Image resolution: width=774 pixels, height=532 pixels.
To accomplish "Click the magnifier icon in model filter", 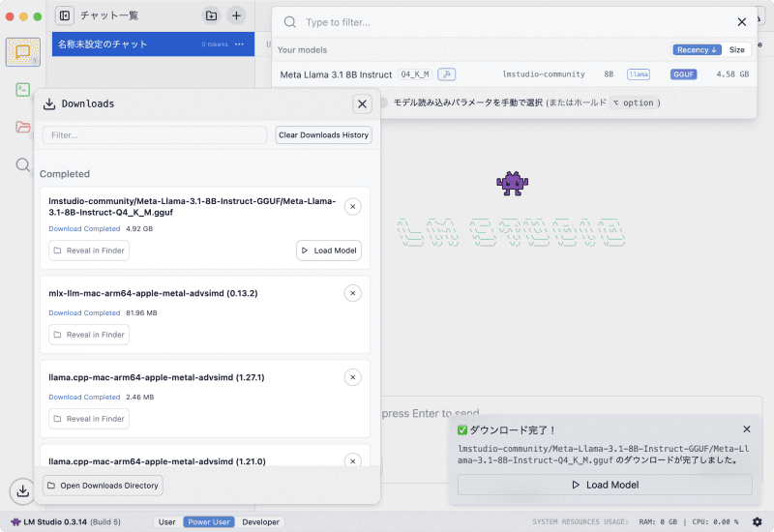I will coord(290,22).
